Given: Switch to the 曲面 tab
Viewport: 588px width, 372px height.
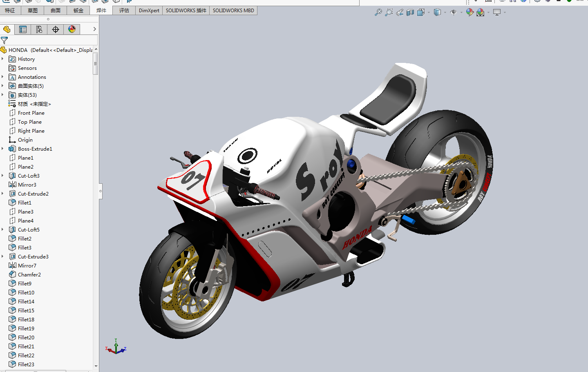Looking at the screenshot, I should 56,11.
